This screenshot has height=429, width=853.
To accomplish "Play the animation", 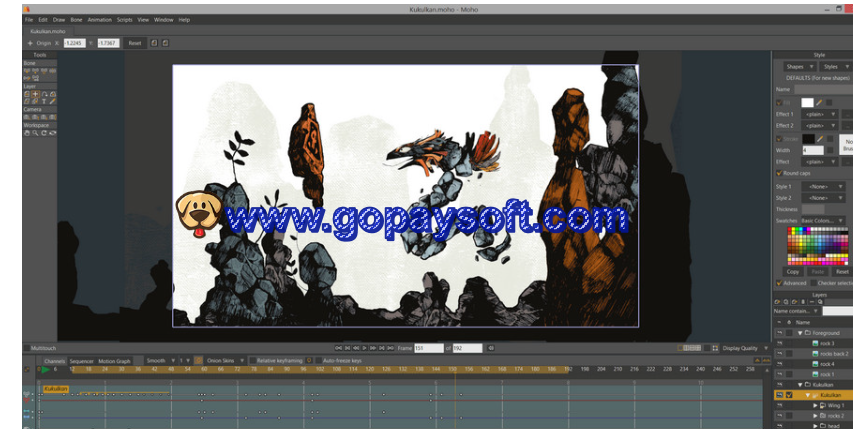I will pos(364,348).
